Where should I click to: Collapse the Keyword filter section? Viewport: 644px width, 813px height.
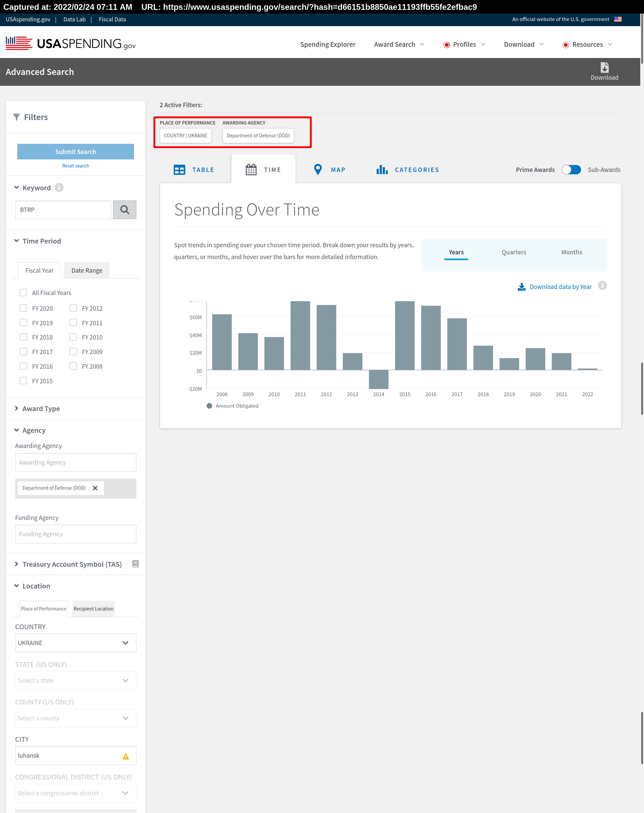pos(16,187)
